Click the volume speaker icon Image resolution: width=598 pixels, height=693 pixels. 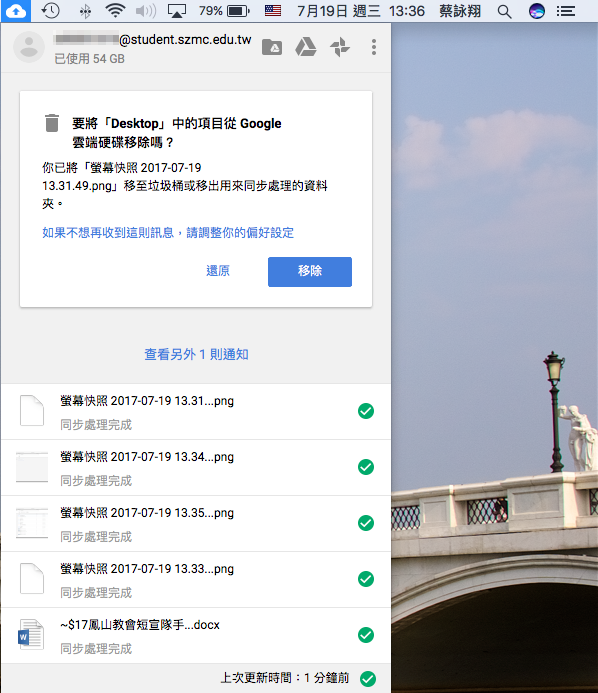tap(146, 11)
